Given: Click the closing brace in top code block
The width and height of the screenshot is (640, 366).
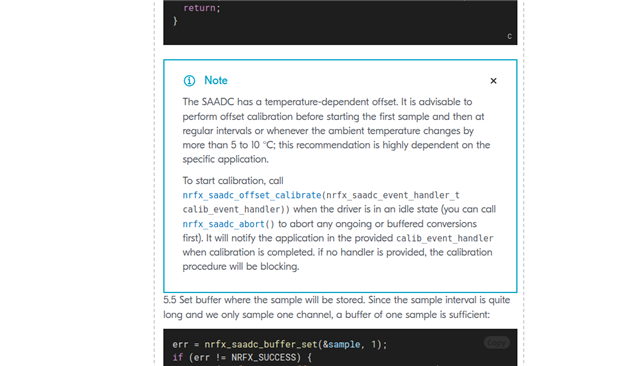Looking at the screenshot, I should (175, 21).
